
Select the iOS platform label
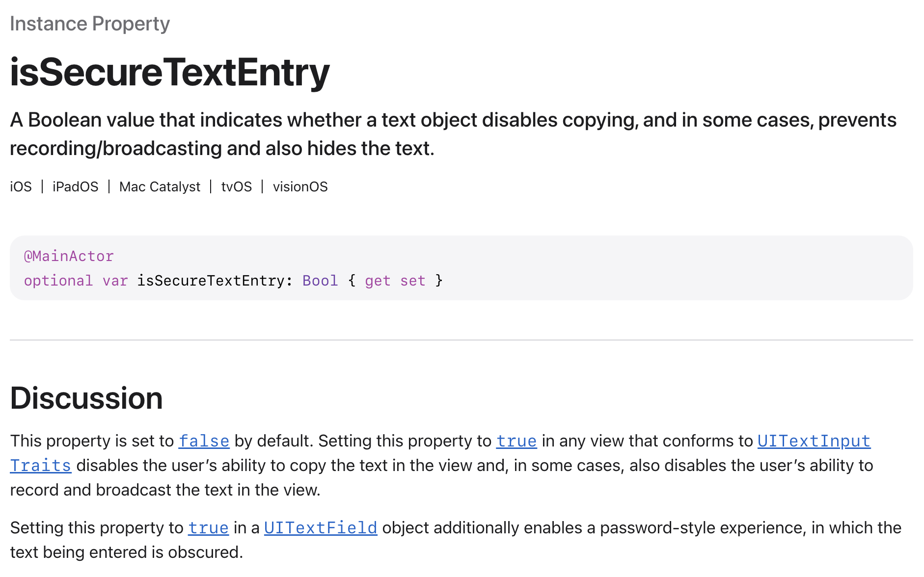pos(21,187)
